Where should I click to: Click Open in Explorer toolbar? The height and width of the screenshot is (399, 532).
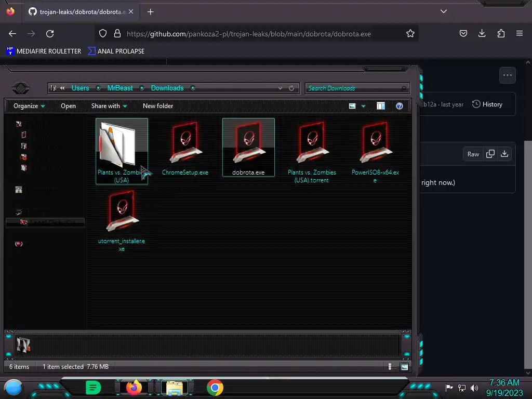[x=68, y=106]
